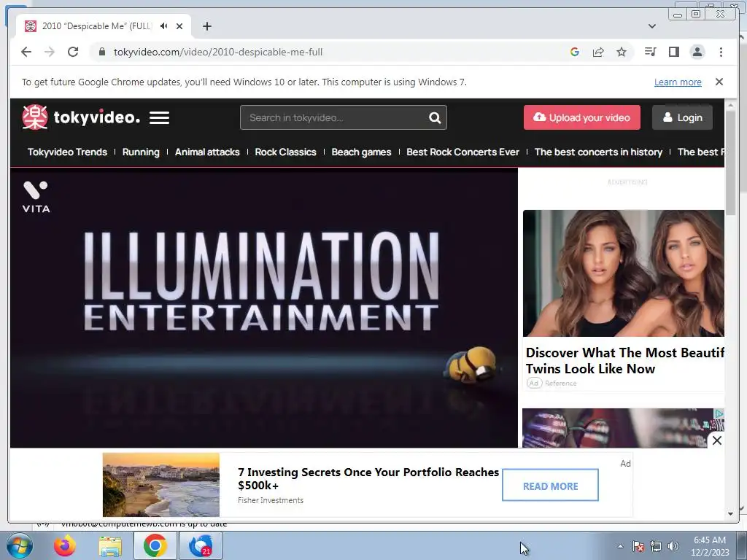Close the Despicable Me tab
Screen dimensions: 747x560
(x=179, y=26)
